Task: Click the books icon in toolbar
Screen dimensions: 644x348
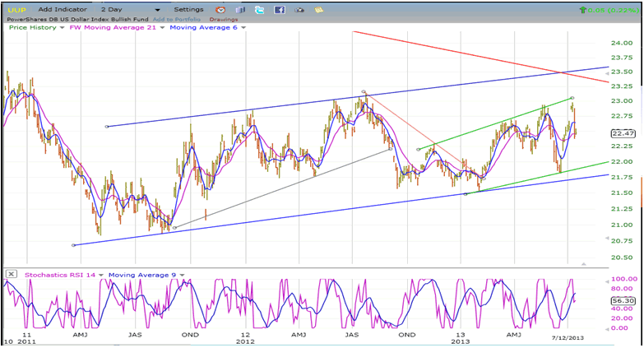Action: click(239, 9)
